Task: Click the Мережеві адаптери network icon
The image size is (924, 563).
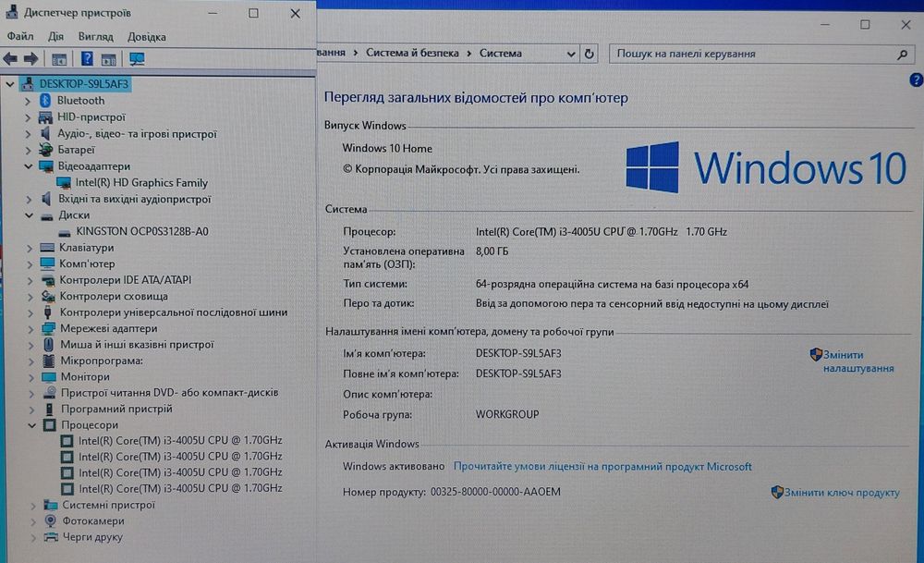Action: click(x=48, y=328)
